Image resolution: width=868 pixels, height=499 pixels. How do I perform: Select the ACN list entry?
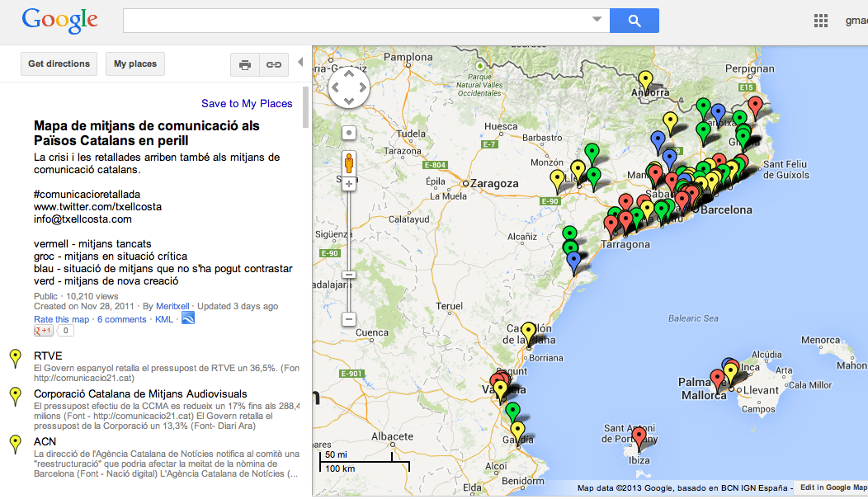click(x=45, y=441)
